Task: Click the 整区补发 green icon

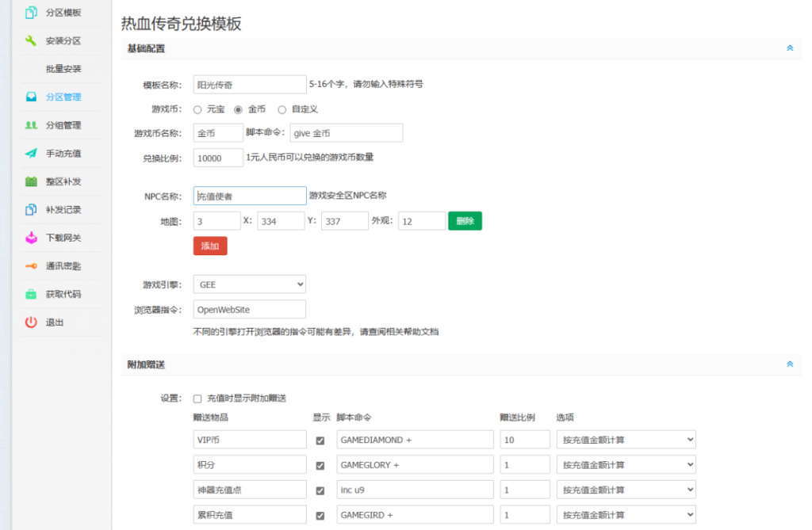Action: coord(31,181)
